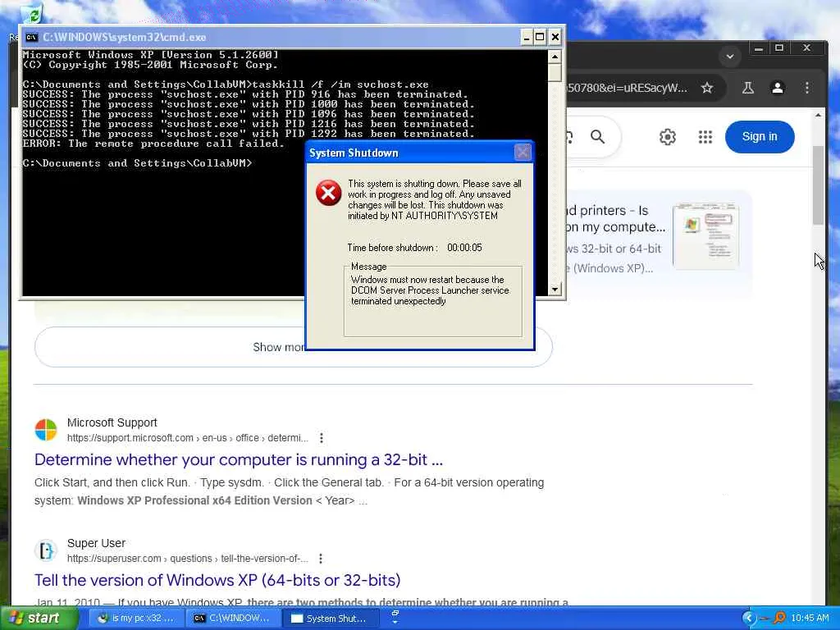Image resolution: width=840 pixels, height=630 pixels.
Task: Open the Chrome profile avatar icon
Action: (x=778, y=88)
